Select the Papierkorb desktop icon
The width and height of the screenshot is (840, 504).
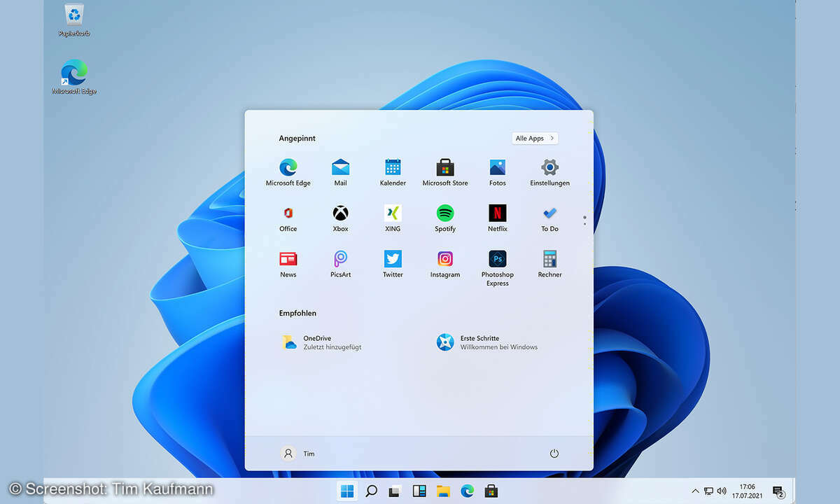click(74, 20)
